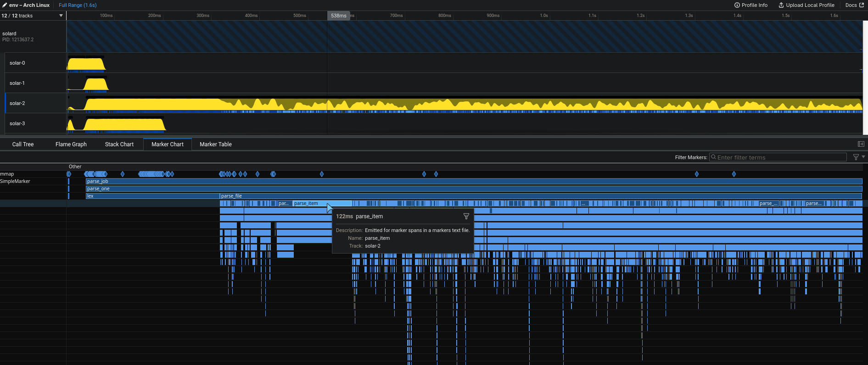
Task: Select the Full Range (1.6s) breadcrumb
Action: click(x=78, y=5)
